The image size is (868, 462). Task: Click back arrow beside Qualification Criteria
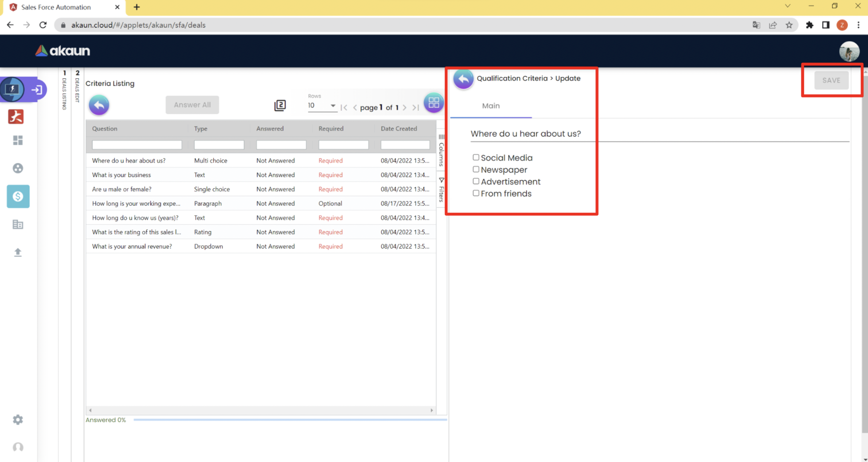click(463, 79)
